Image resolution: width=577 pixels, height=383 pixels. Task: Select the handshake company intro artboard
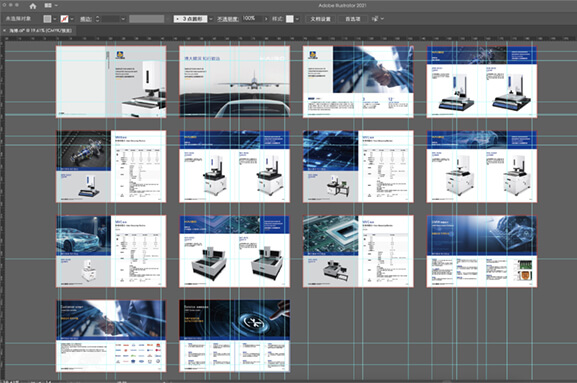click(358, 82)
